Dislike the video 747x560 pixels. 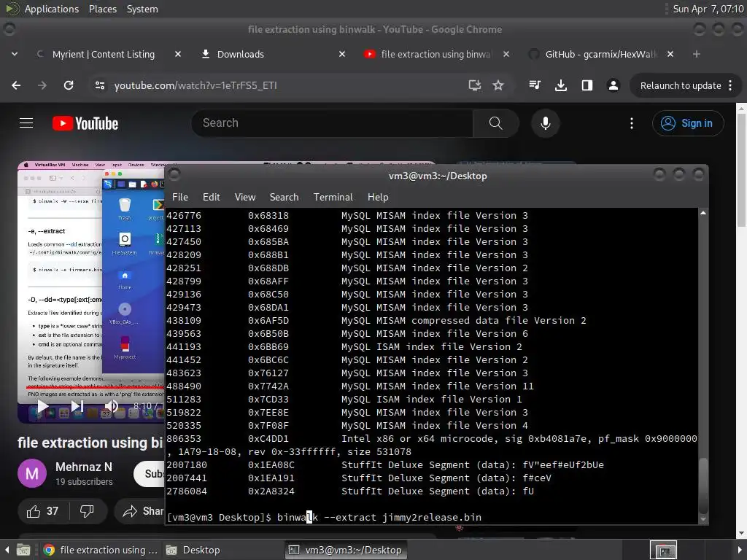point(87,511)
